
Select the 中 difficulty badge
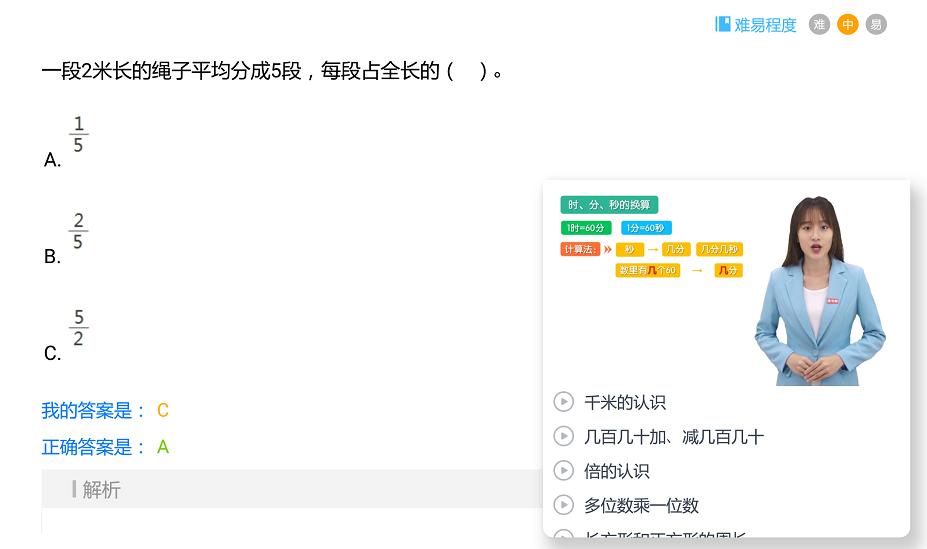click(848, 25)
